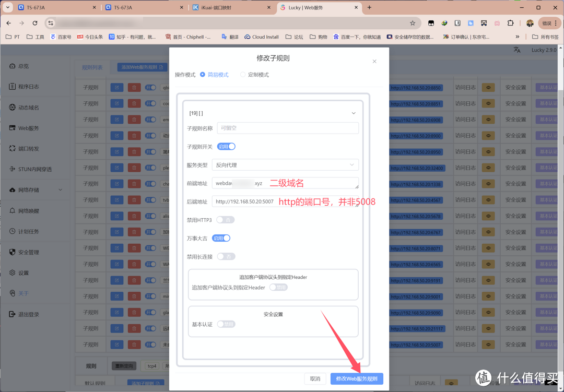
Task: Click the 取消 cancel button
Action: 315,378
